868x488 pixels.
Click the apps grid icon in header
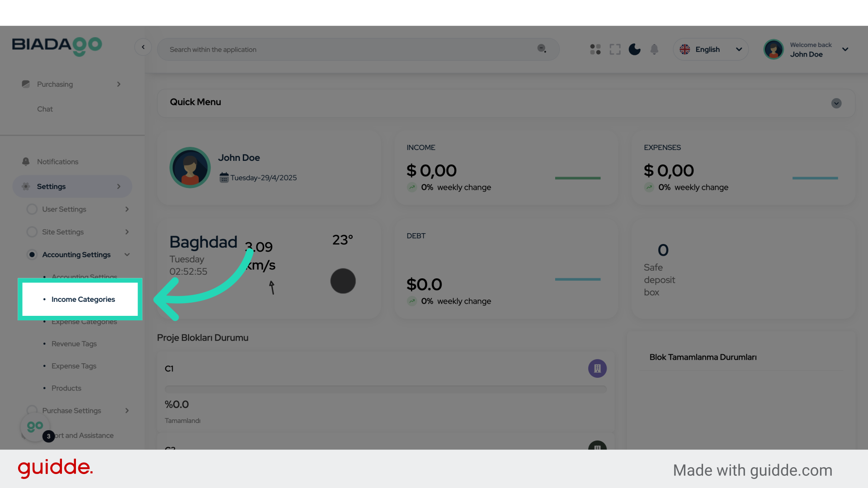[595, 49]
